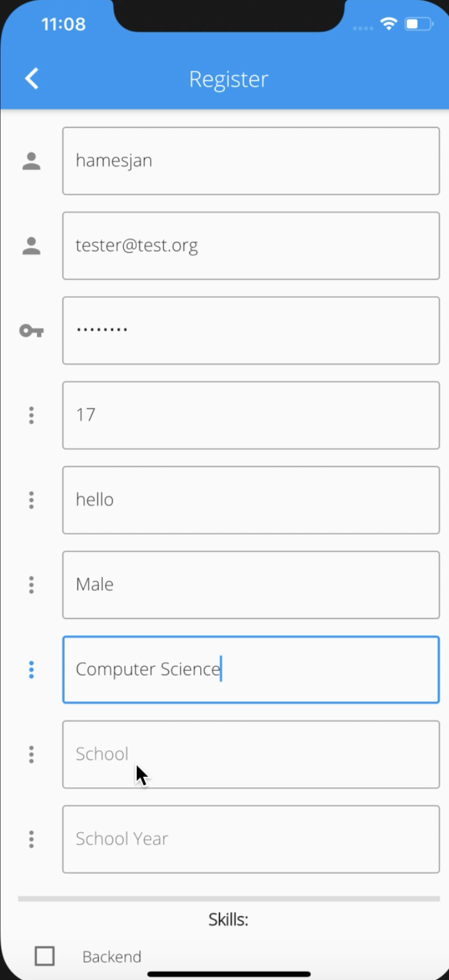Screen dimensions: 449x980
Task: Click dots icon beside School Year field
Action: (31, 839)
